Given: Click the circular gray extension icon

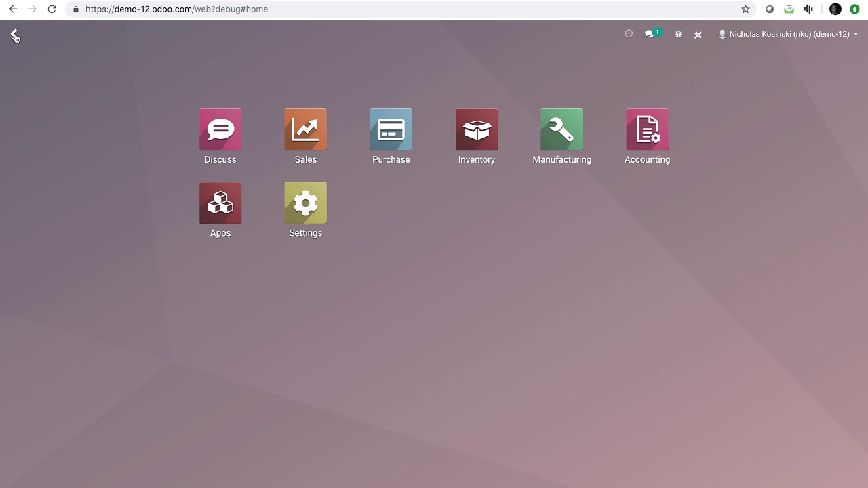Looking at the screenshot, I should coord(770,9).
